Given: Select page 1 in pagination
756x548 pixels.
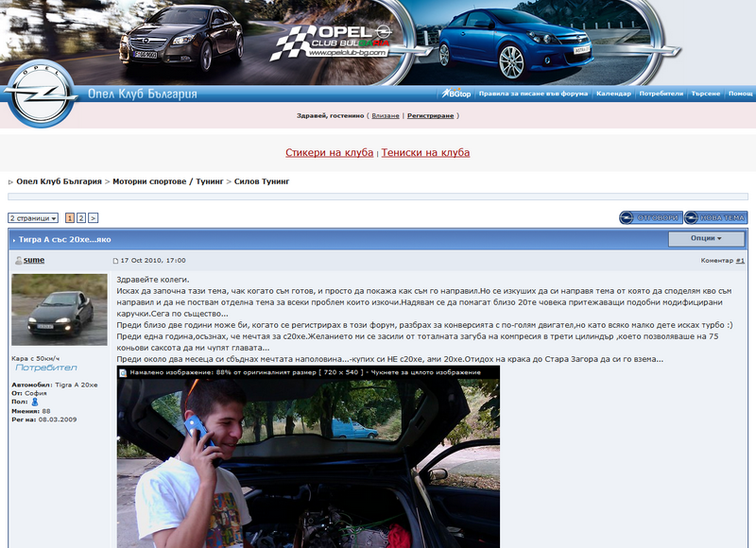Looking at the screenshot, I should (70, 218).
